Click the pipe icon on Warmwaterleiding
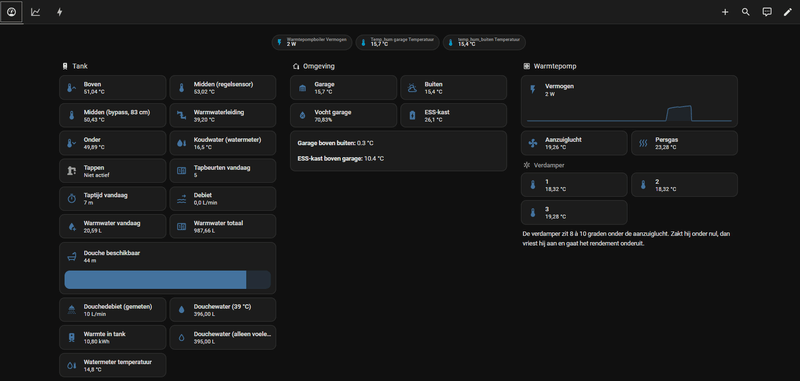800x381 pixels. pos(181,115)
